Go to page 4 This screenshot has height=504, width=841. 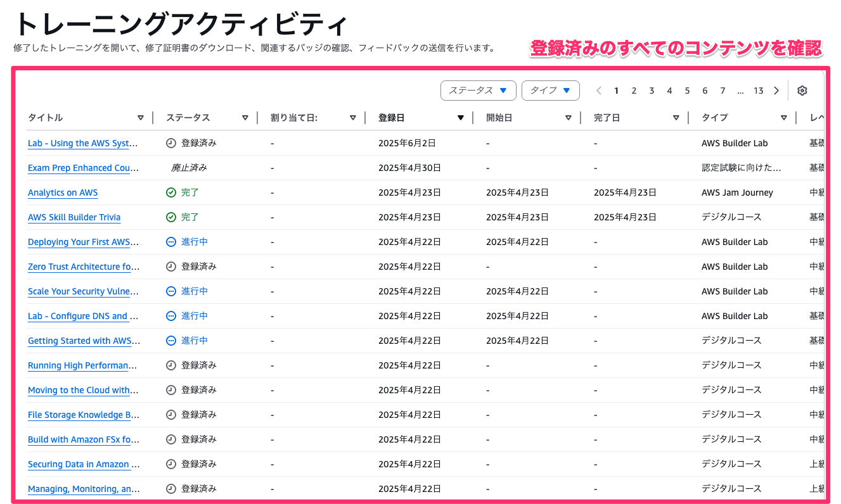click(669, 91)
